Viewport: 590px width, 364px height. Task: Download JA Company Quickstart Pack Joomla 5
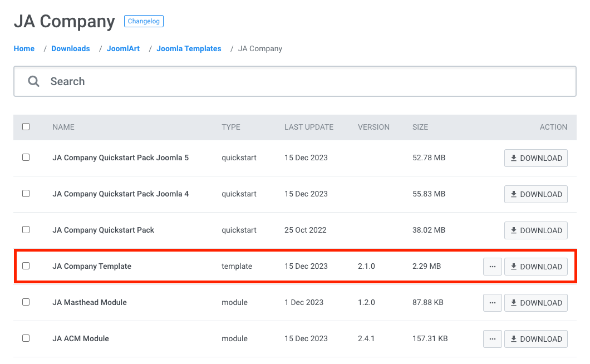(x=535, y=158)
